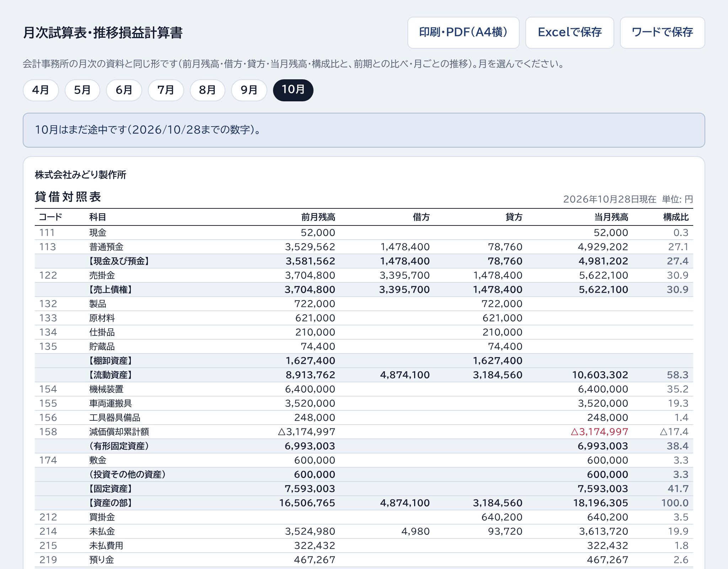The width and height of the screenshot is (728, 569).
Task: Click the active 10月 tab
Action: tap(293, 90)
